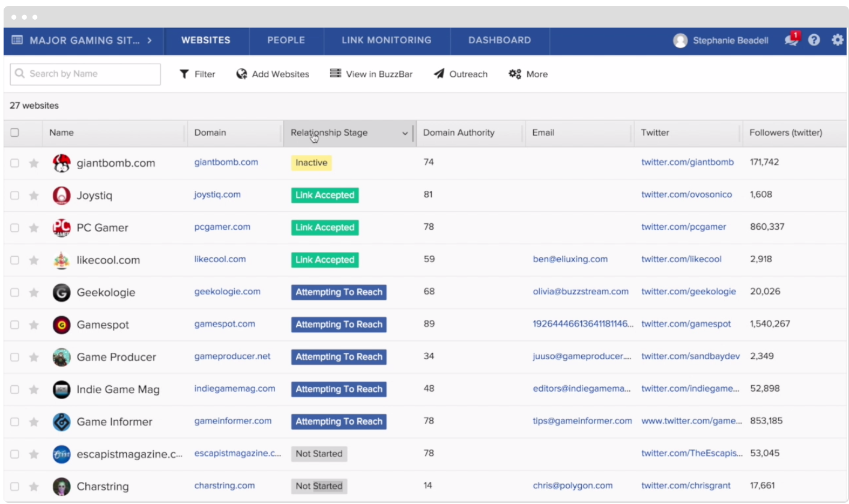The width and height of the screenshot is (849, 504).
Task: Click the PC Gamer site logo
Action: (x=61, y=228)
